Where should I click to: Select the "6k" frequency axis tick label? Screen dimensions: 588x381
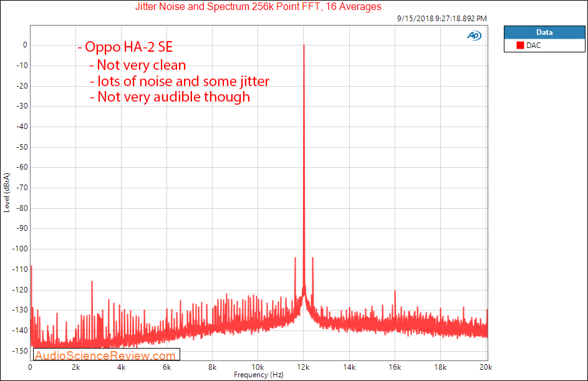167,367
